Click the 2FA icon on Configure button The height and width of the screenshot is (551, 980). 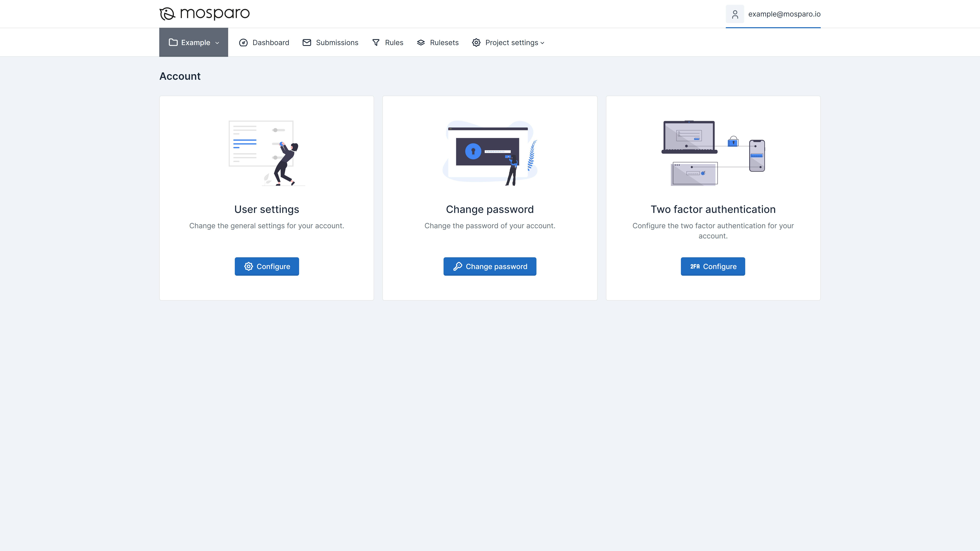(695, 266)
